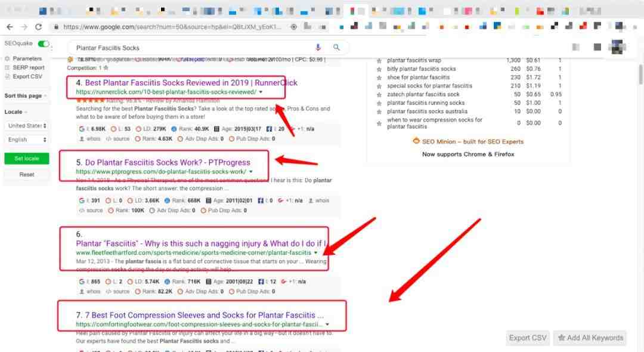
Task: Reload the Google results page
Action: coord(39,27)
